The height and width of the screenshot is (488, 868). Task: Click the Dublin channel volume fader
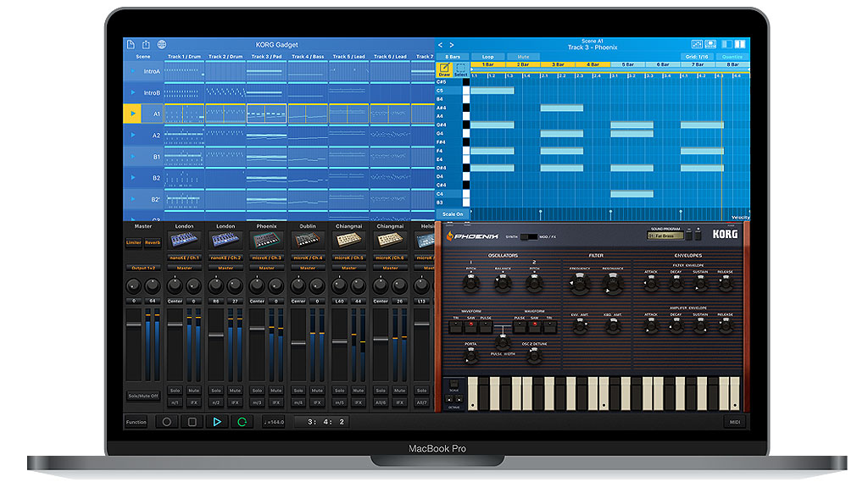click(x=298, y=343)
